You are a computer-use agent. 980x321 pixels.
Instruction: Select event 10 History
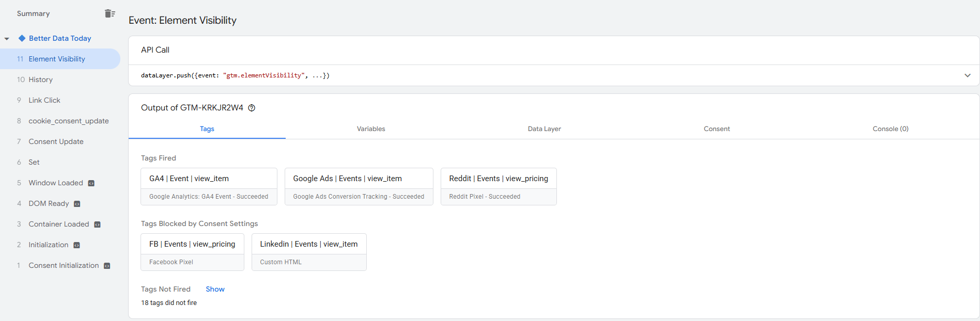[60, 79]
